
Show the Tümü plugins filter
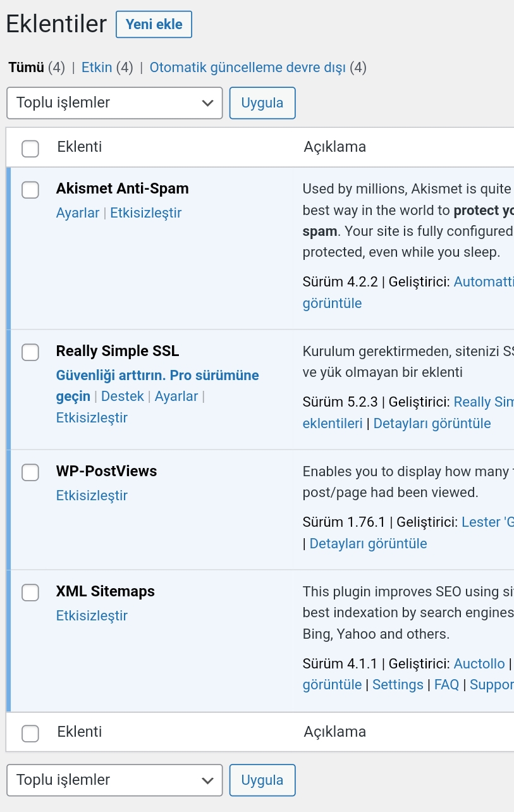[26, 67]
